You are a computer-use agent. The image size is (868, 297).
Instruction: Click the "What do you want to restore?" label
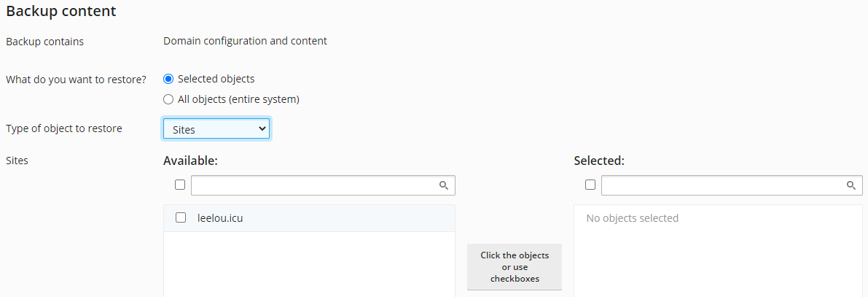pos(77,79)
